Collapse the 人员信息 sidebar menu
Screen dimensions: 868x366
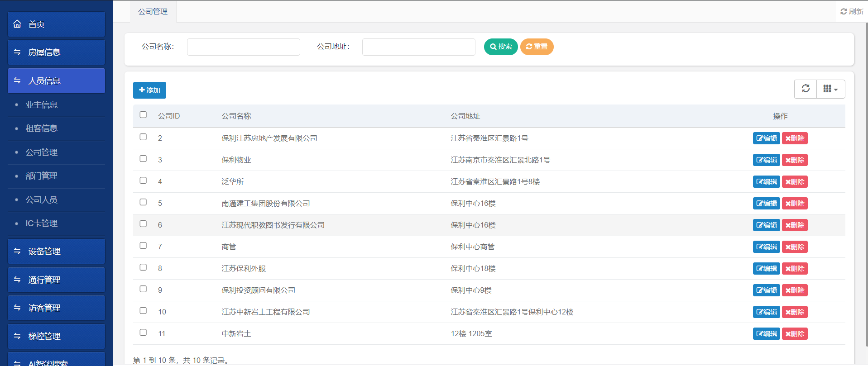coord(56,81)
